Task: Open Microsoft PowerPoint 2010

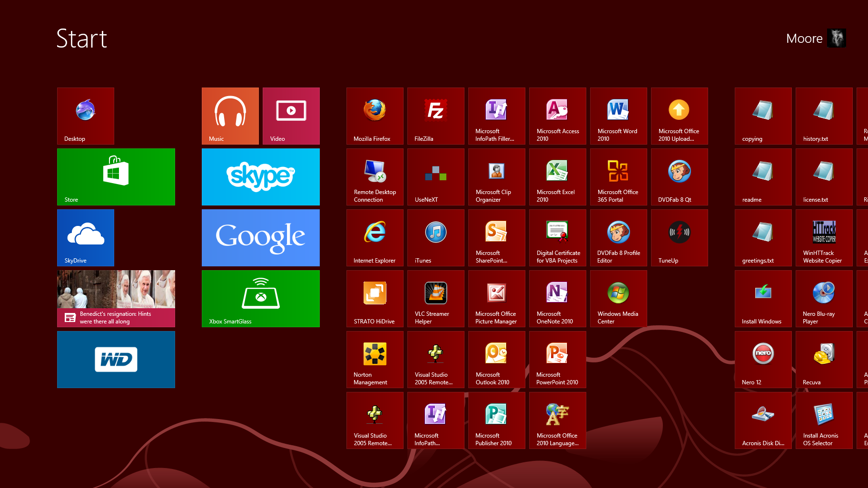Action: pyautogui.click(x=557, y=359)
